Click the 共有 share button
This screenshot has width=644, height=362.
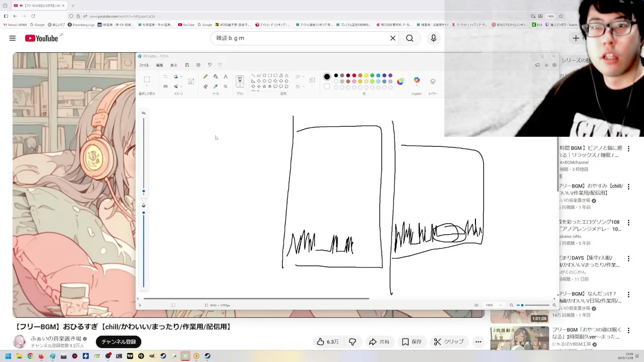(x=379, y=342)
